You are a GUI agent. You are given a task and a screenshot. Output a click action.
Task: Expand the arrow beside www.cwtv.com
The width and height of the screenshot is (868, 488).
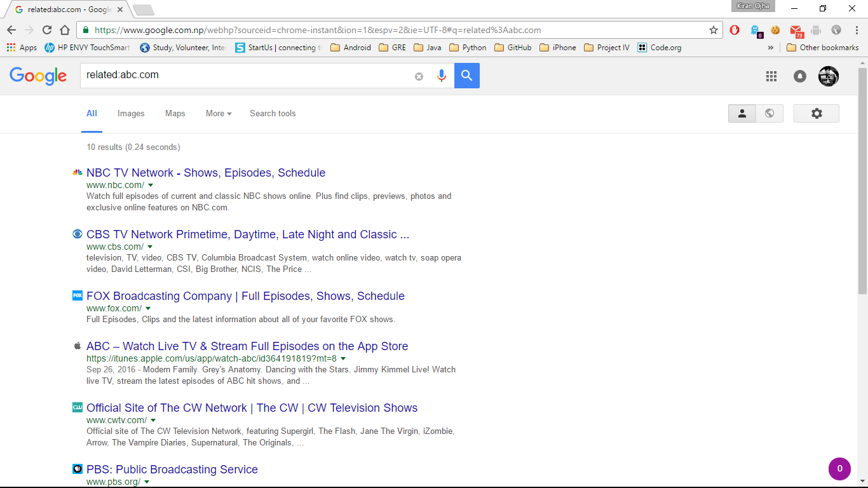pyautogui.click(x=153, y=421)
